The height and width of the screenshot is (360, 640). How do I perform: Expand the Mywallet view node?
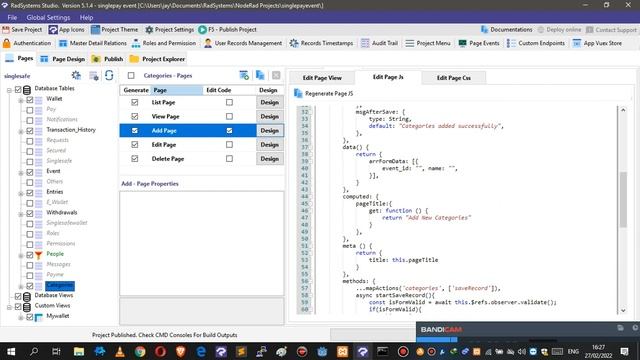coord(21,318)
